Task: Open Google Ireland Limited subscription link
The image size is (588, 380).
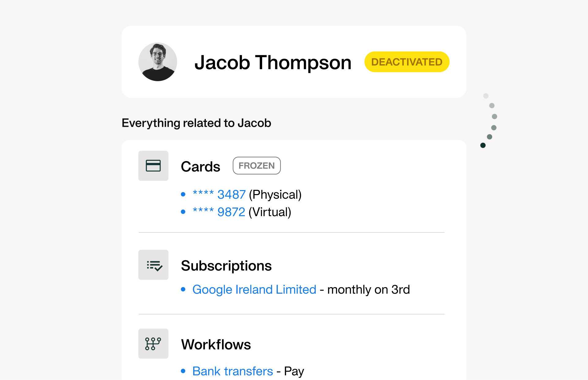Action: (x=254, y=289)
